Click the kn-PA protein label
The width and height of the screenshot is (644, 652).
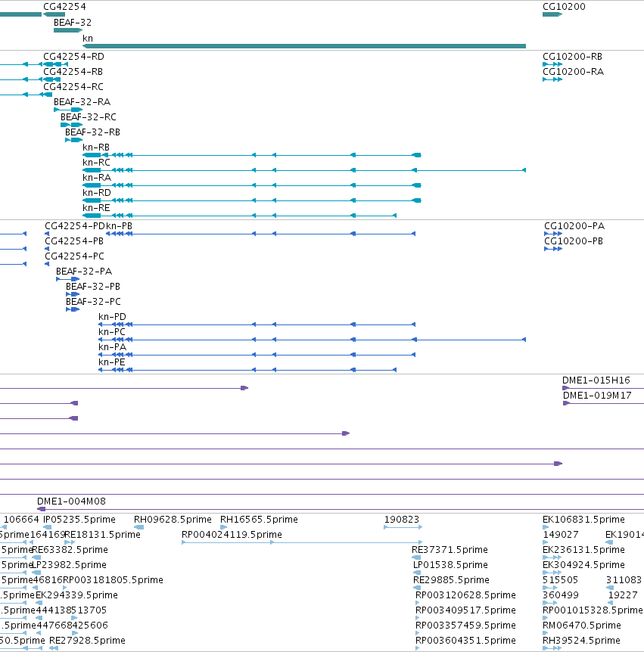[112, 346]
